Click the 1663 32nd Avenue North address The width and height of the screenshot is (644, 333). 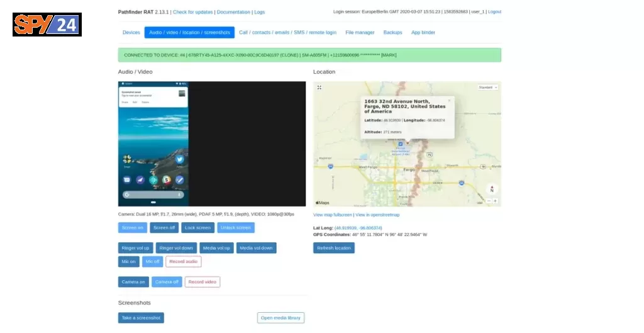(x=404, y=106)
